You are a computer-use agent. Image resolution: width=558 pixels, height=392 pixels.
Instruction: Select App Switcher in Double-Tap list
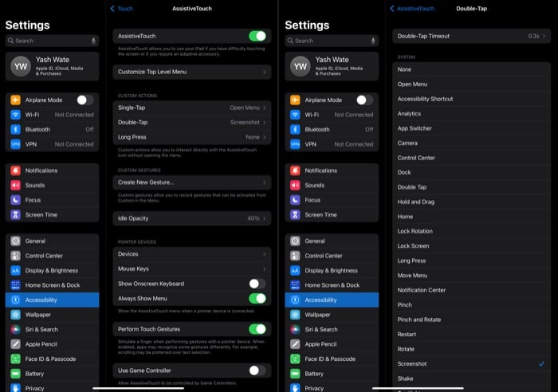coord(472,128)
